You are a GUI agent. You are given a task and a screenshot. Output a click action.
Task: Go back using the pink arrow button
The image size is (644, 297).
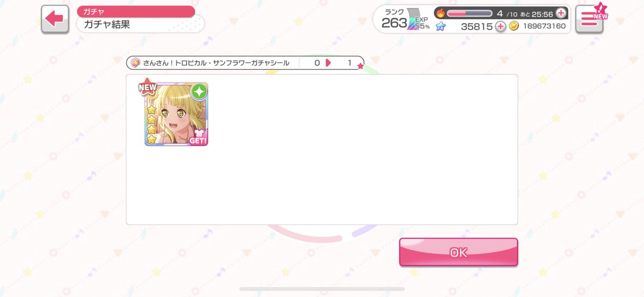click(55, 19)
